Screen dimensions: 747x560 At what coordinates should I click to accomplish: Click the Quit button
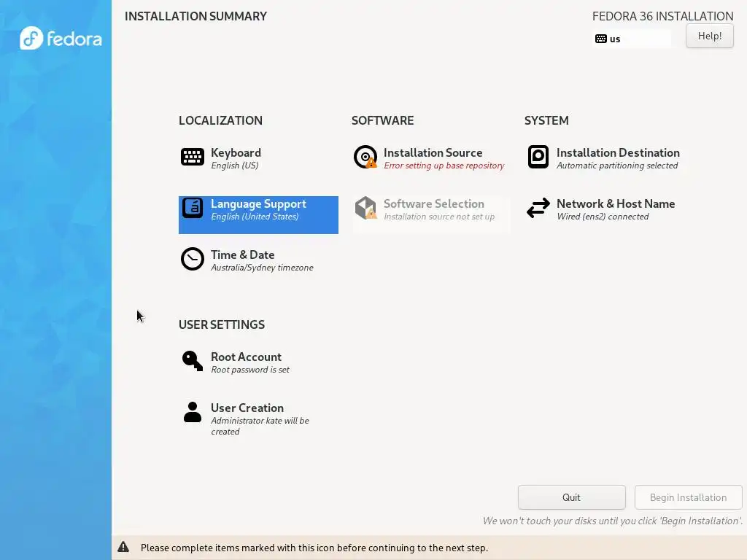(x=572, y=497)
